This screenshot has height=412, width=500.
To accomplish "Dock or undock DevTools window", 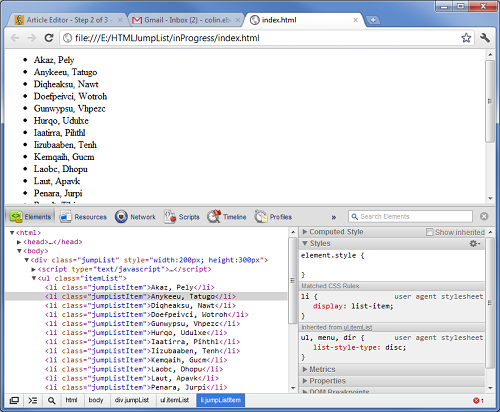I will tap(14, 400).
